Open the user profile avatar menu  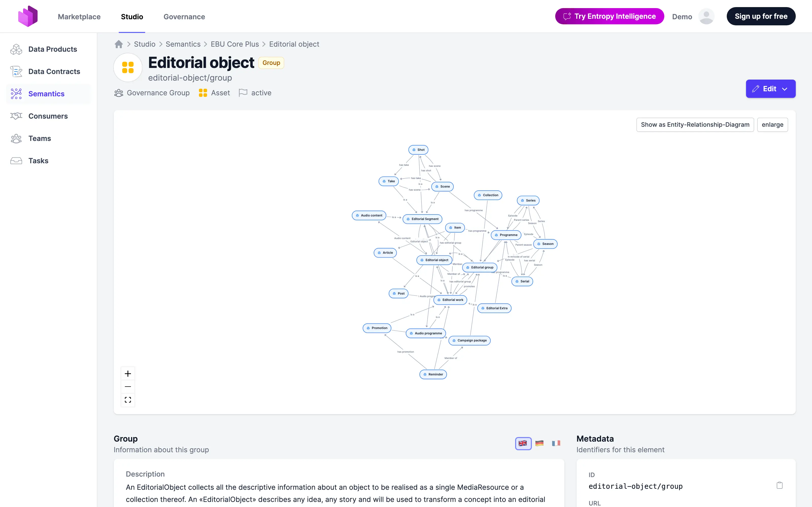[x=706, y=16]
